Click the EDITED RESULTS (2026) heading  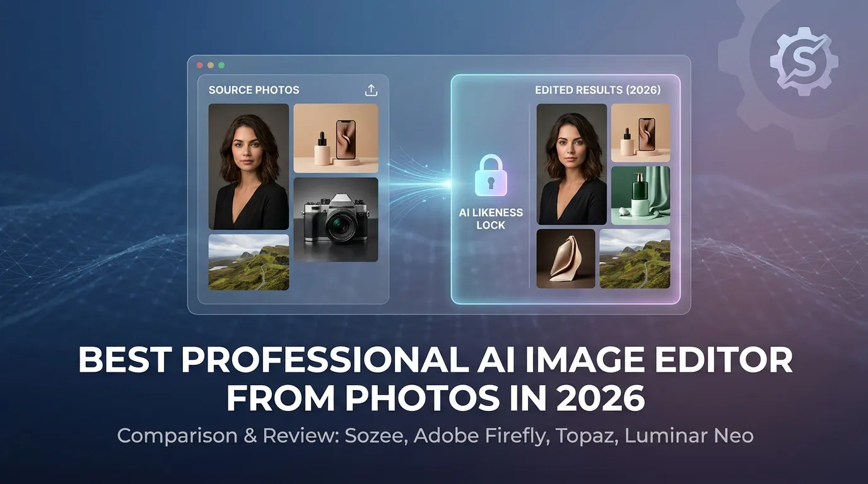point(598,90)
